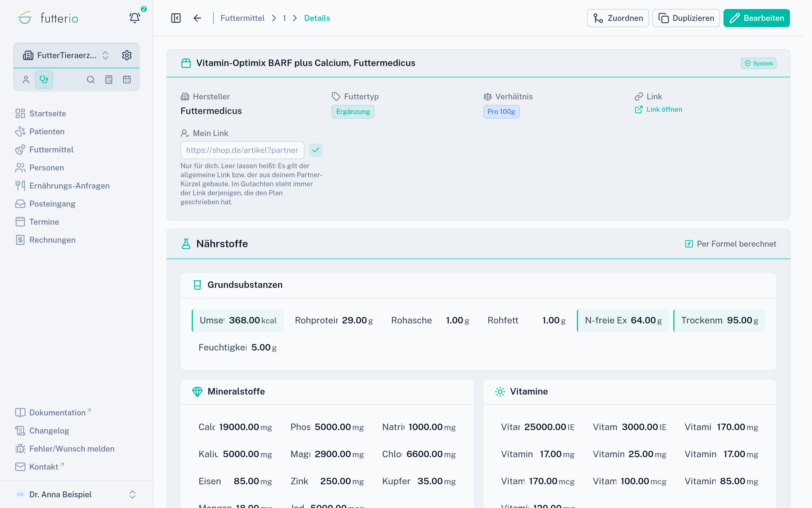Screen dimensions: 812x508
Task: Go back with the arrow icon
Action: point(197,18)
